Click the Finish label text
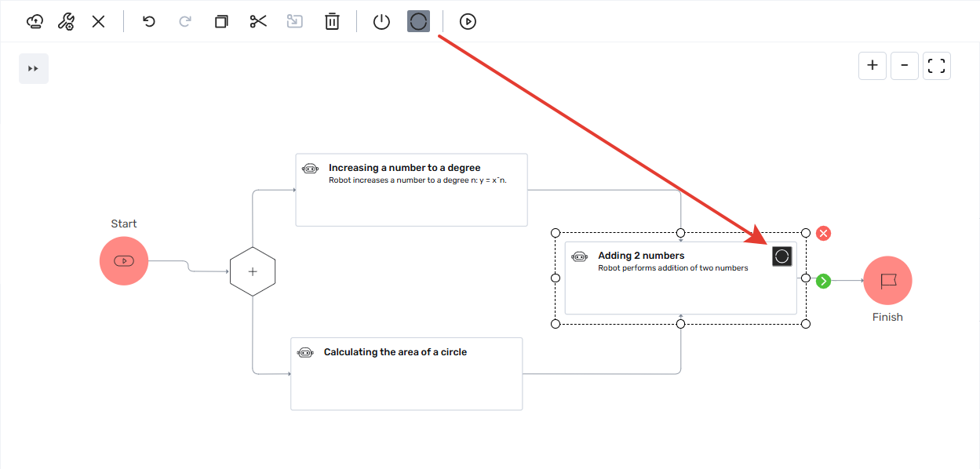This screenshot has height=469, width=980. point(887,318)
